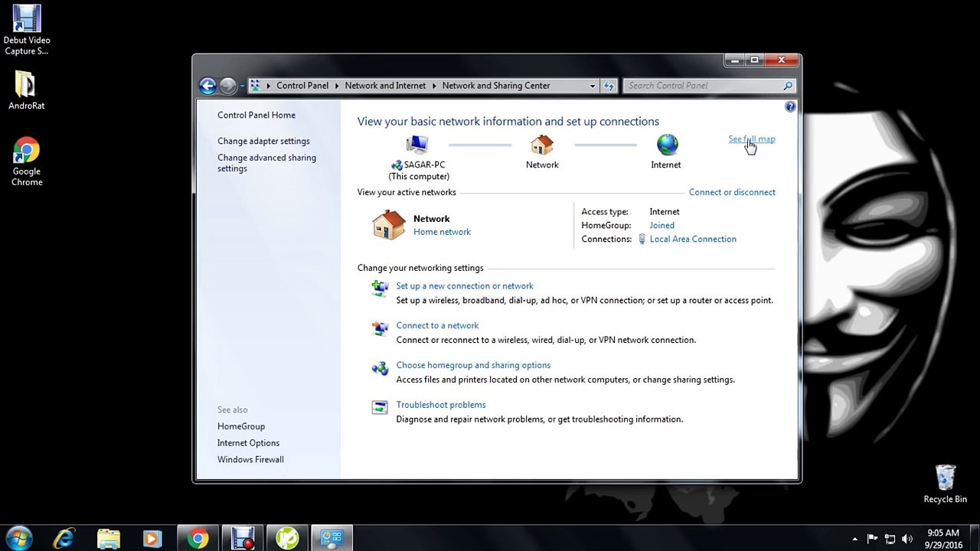
Task: Click the SAGAR-PC computer icon in map
Action: tap(417, 145)
